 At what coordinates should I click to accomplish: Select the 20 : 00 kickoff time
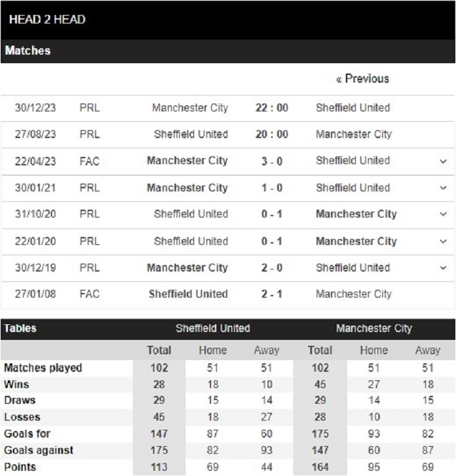coord(272,134)
